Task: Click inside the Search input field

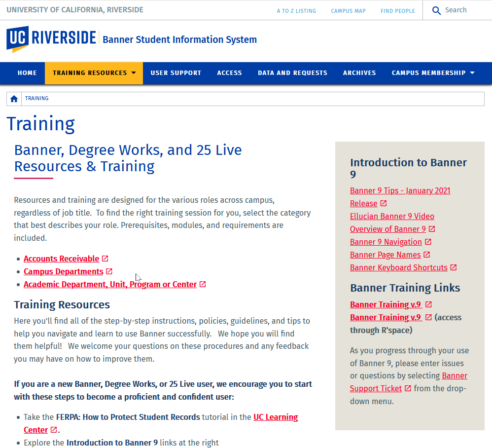Action: (461, 10)
